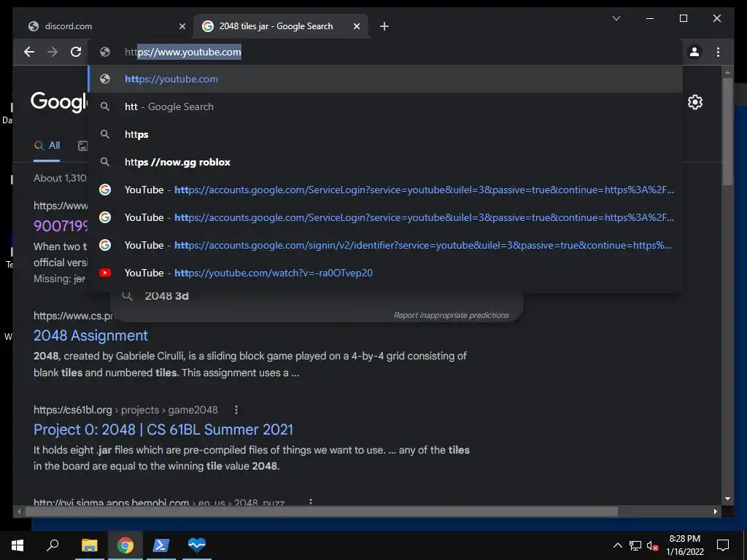Viewport: 747px width, 560px height.
Task: Open the '2048 Assignment' result
Action: click(x=90, y=335)
